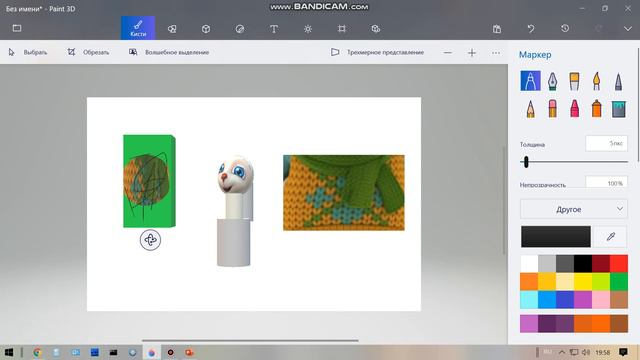Choose the bright red color swatch
640x360 pixels.
click(x=619, y=264)
